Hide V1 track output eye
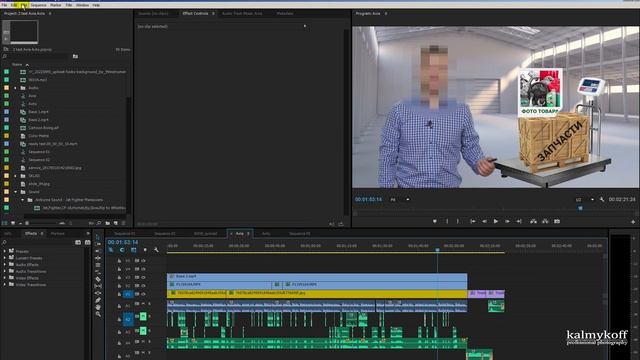Image resolution: width=640 pixels, height=360 pixels. [x=143, y=294]
